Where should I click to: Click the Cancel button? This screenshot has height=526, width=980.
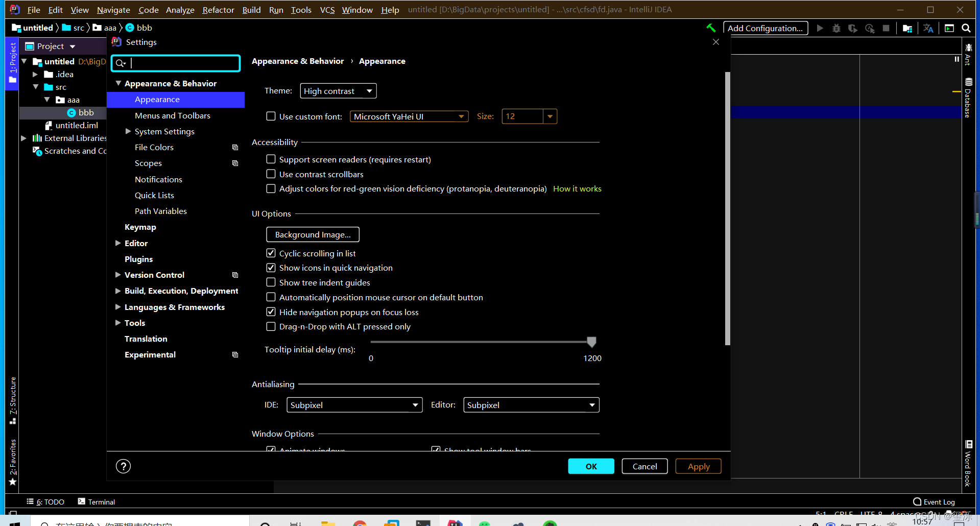[x=644, y=466]
